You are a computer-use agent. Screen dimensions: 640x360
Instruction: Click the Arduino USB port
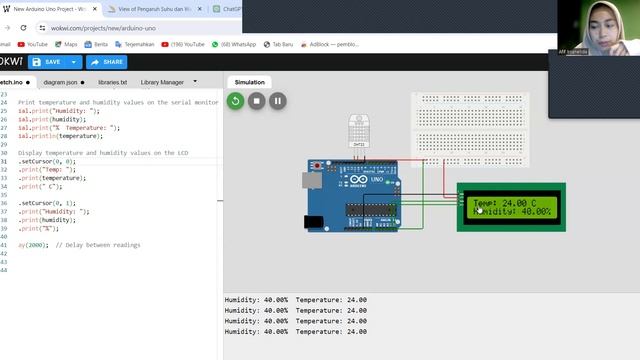pyautogui.click(x=312, y=180)
